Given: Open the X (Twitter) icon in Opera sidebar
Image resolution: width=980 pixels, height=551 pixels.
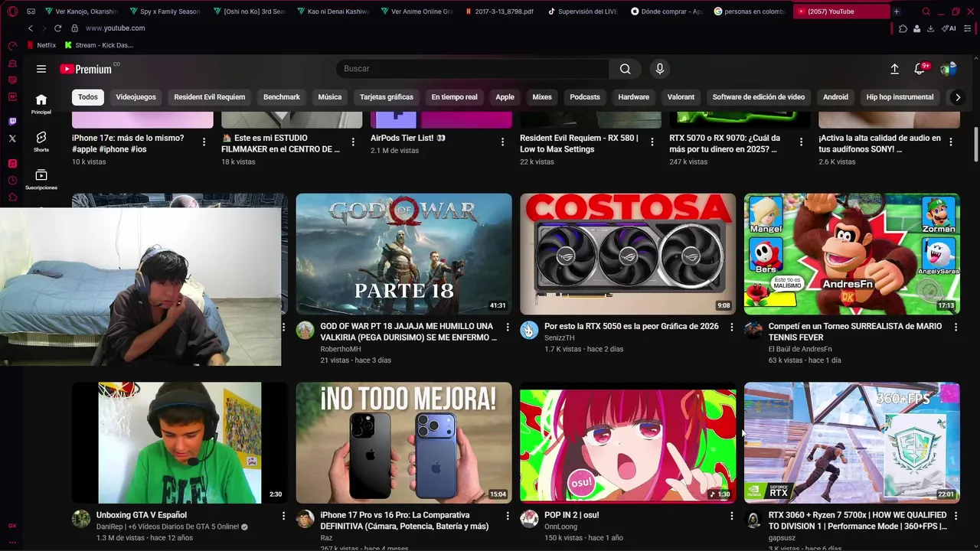Looking at the screenshot, I should pyautogui.click(x=12, y=139).
